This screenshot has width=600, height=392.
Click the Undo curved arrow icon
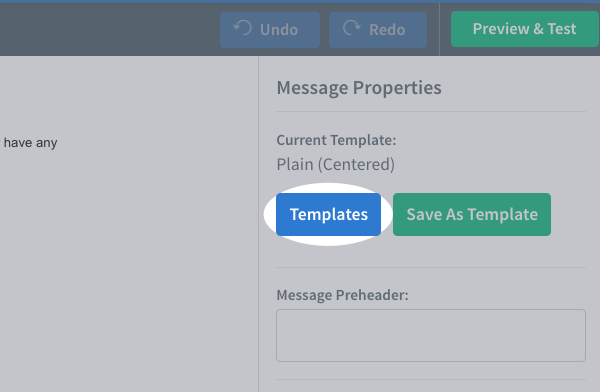click(243, 28)
